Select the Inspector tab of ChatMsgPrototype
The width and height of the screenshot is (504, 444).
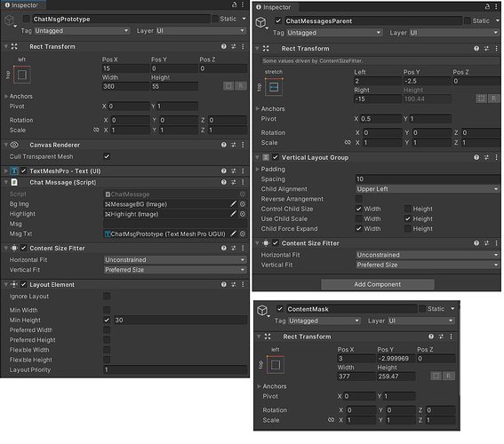click(x=22, y=5)
